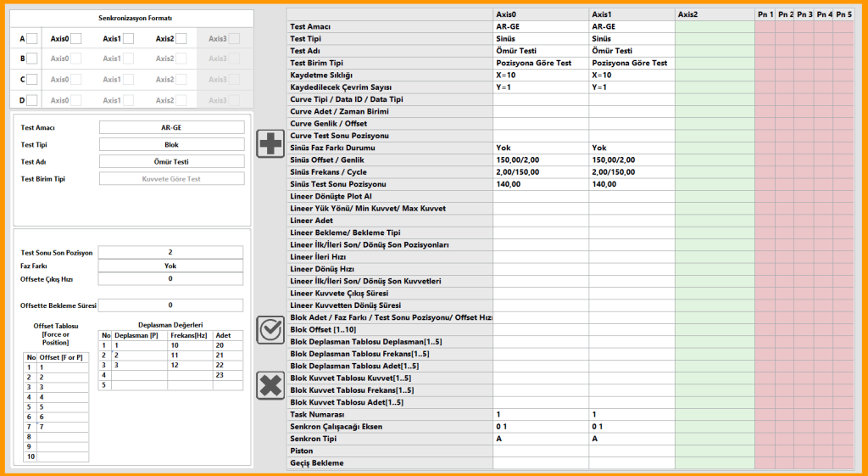Open the Test Tipi selector showing Blok
The image size is (868, 476).
click(171, 145)
